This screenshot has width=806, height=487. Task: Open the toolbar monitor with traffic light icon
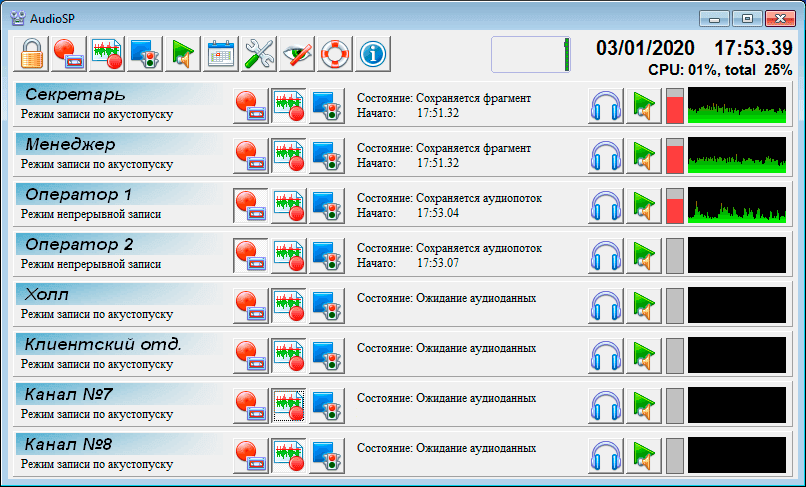pos(145,53)
